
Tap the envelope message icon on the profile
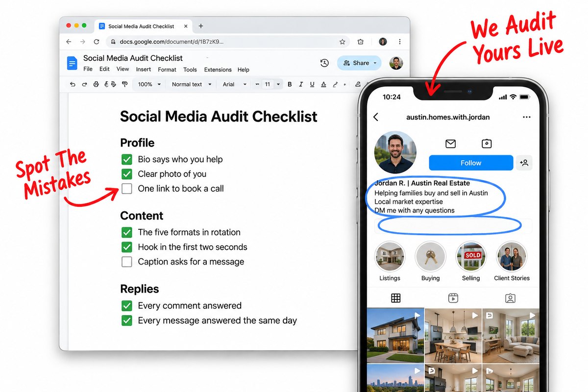pos(450,144)
